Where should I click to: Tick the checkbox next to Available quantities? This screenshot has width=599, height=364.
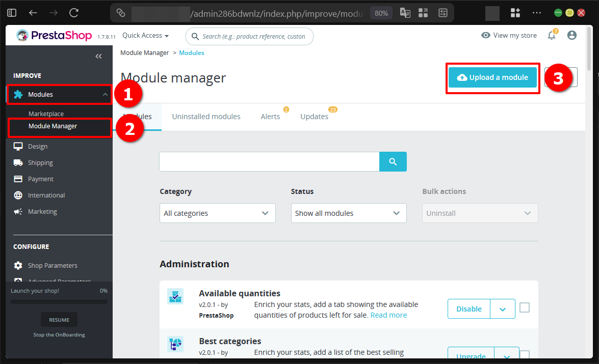coord(525,307)
